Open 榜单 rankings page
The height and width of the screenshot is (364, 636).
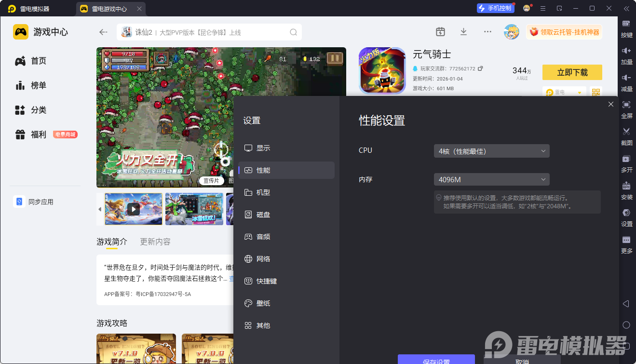(x=31, y=85)
